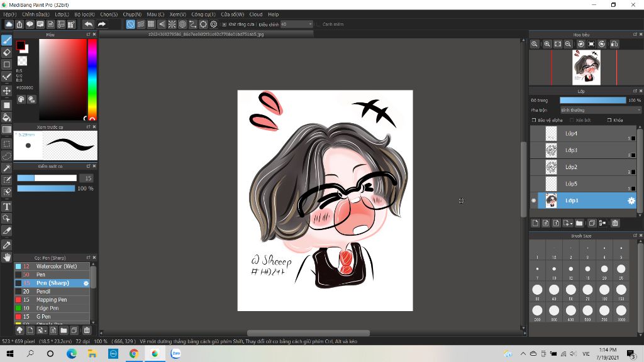Click the hue rainbow slider
Viewport: 644px width, 362px height.
[x=92, y=79]
